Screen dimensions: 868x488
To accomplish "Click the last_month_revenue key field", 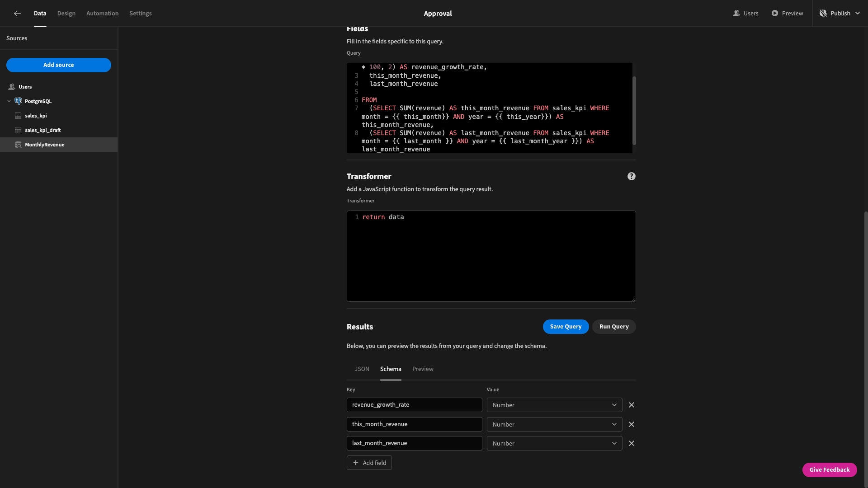I will (x=414, y=444).
